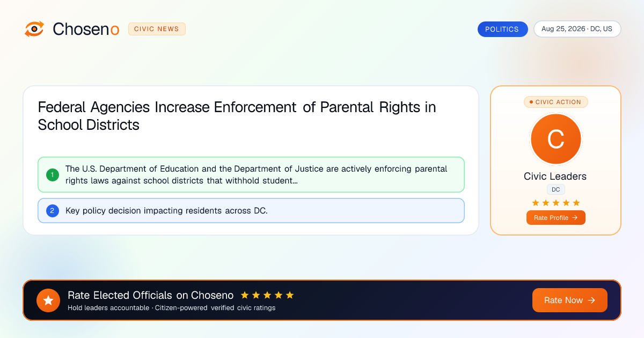This screenshot has height=338, width=644.
Task: Click the Choseno eye logo icon
Action: (x=34, y=29)
